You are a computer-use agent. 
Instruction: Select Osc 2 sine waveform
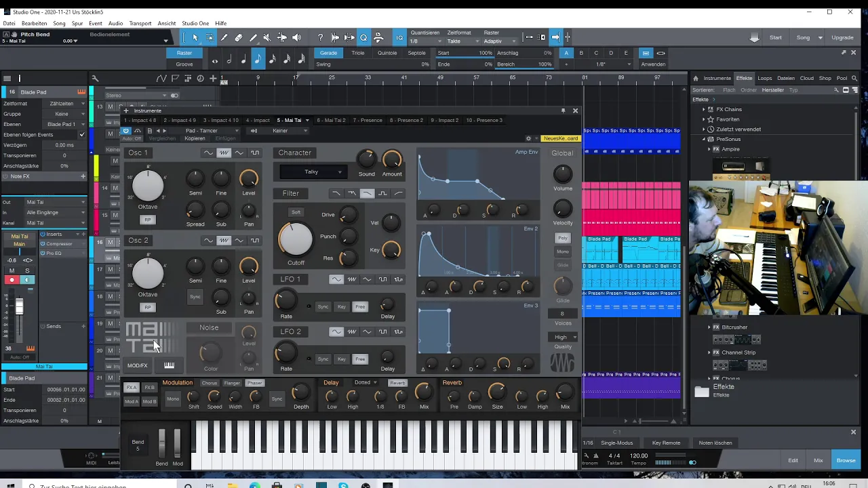point(208,241)
